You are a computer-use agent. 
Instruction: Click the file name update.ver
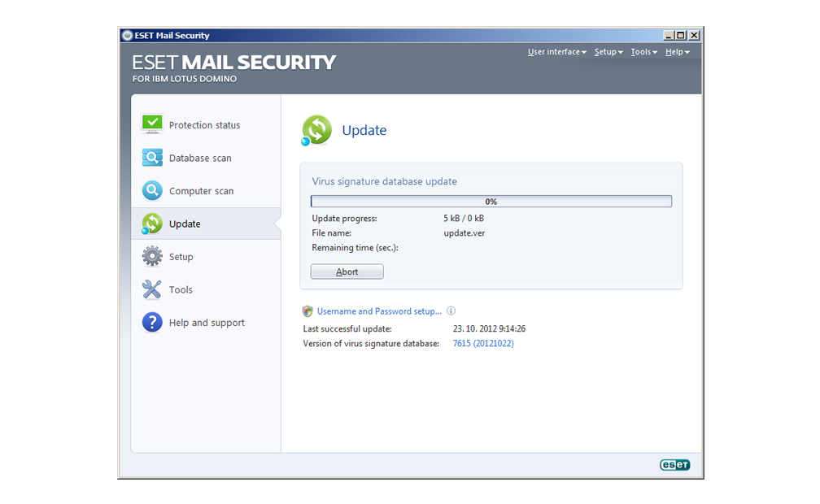[465, 233]
